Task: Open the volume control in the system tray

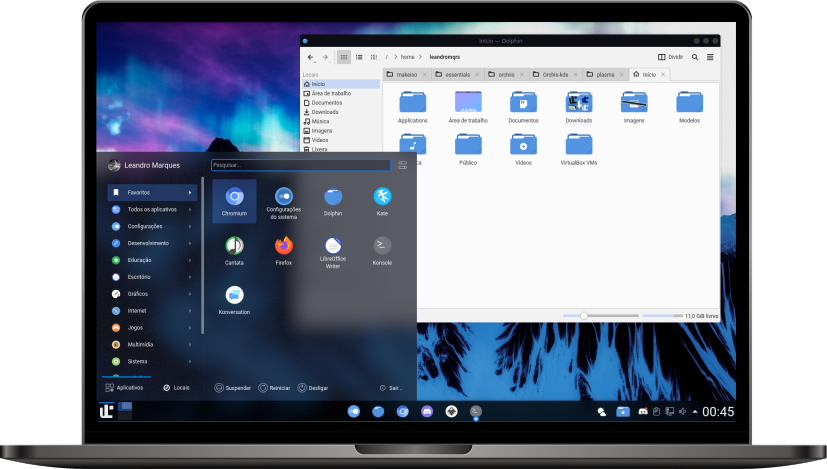Action: [x=682, y=411]
